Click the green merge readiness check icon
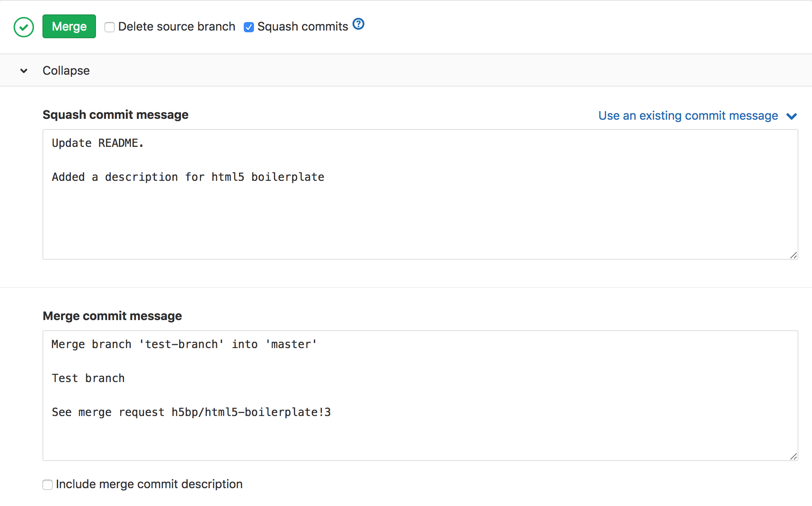The width and height of the screenshot is (812, 506). click(24, 26)
